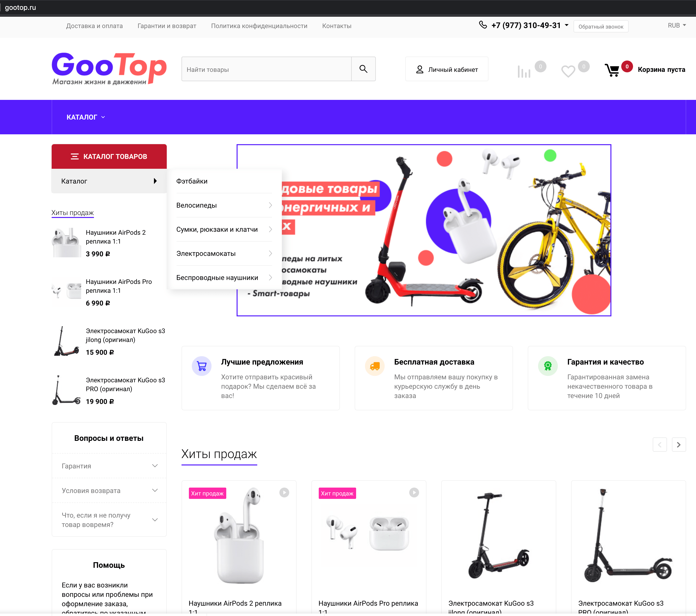
Task: Play video on AirPods 2 product card
Action: [x=284, y=493]
